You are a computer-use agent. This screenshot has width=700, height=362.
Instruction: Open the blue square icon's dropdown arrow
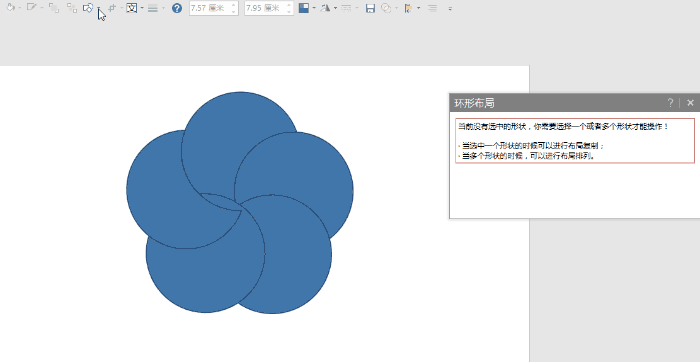click(x=314, y=8)
